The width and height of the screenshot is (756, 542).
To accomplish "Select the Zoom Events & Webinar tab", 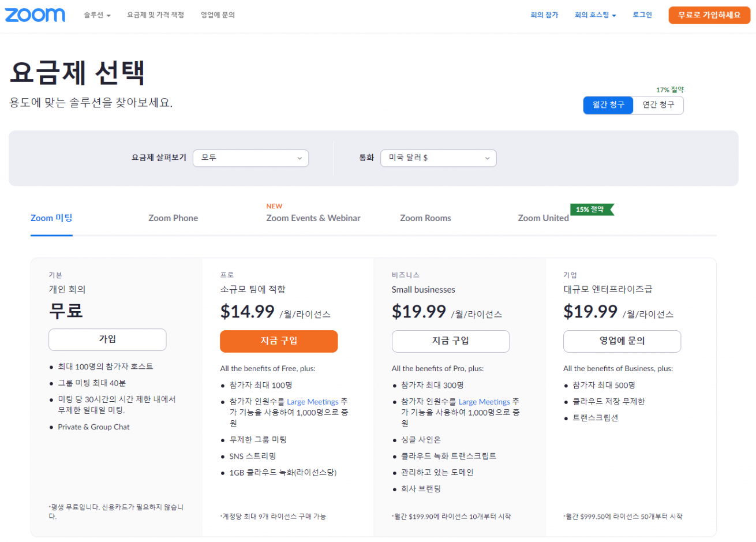I will (313, 218).
